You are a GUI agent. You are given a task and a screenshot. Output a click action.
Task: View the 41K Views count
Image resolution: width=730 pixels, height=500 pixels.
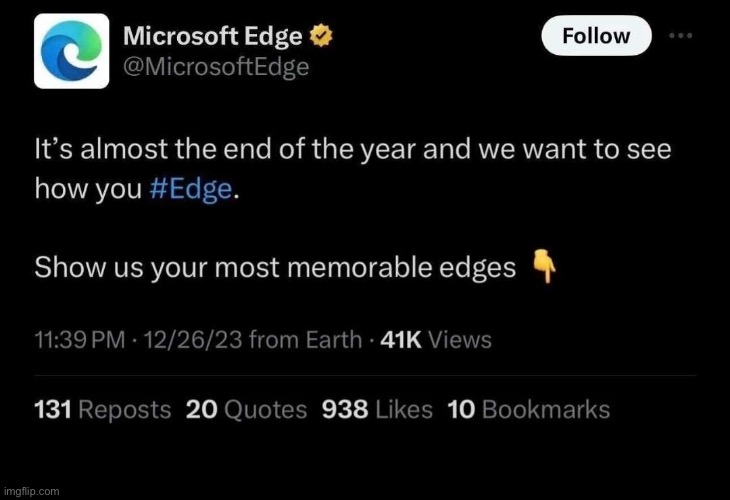click(x=436, y=340)
